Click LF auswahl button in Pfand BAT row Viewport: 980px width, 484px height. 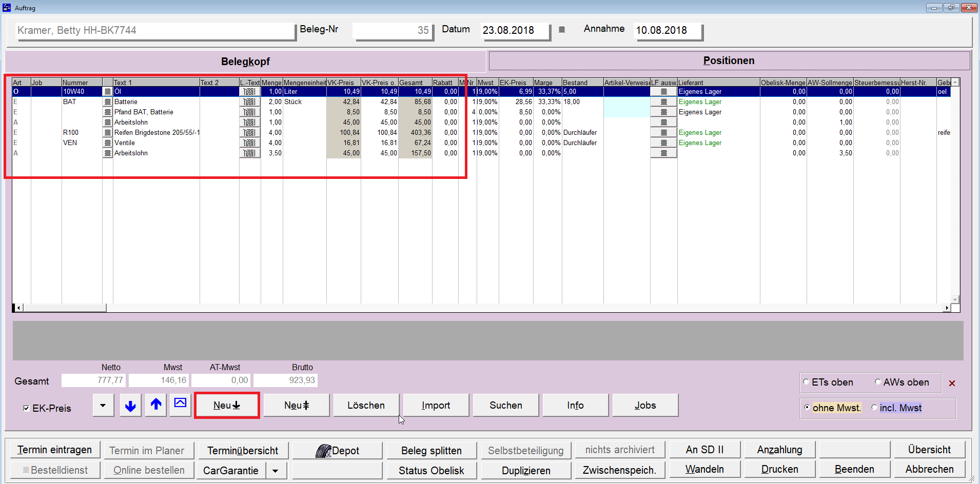(x=664, y=112)
